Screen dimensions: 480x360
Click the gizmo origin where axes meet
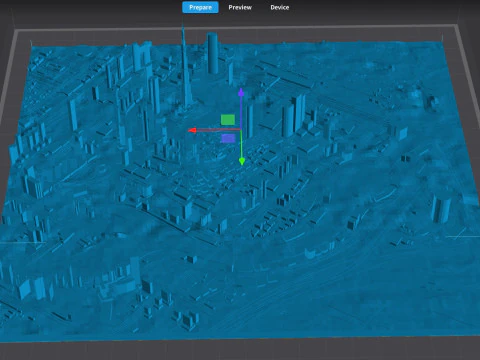click(241, 129)
